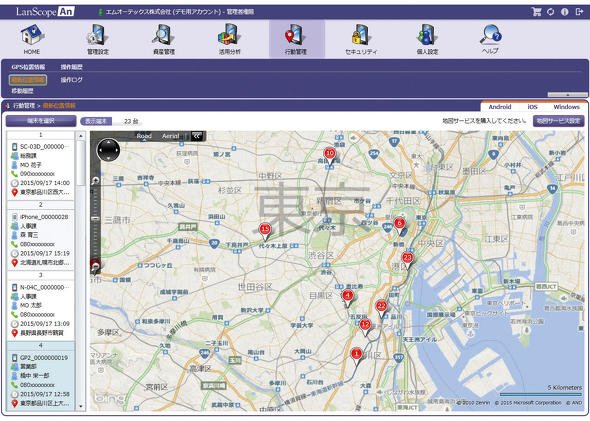Open 資産管理 magnifier phone icon

[x=164, y=35]
